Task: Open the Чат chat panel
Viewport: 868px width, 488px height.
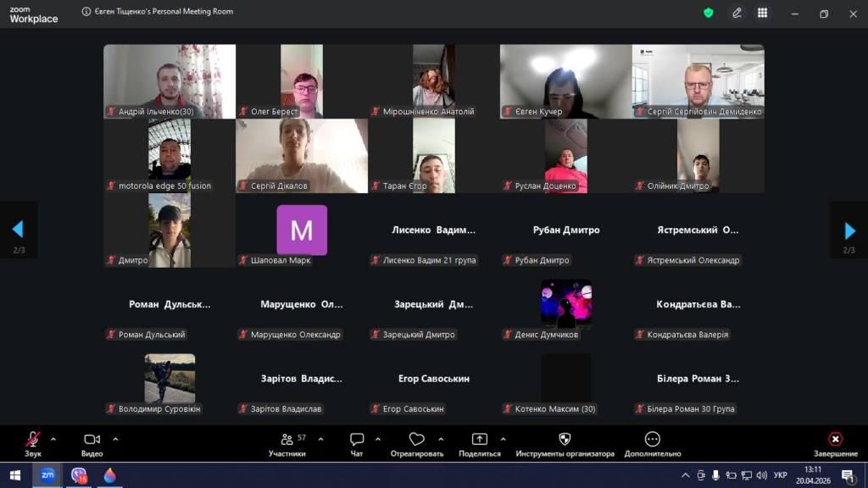Action: tap(357, 441)
